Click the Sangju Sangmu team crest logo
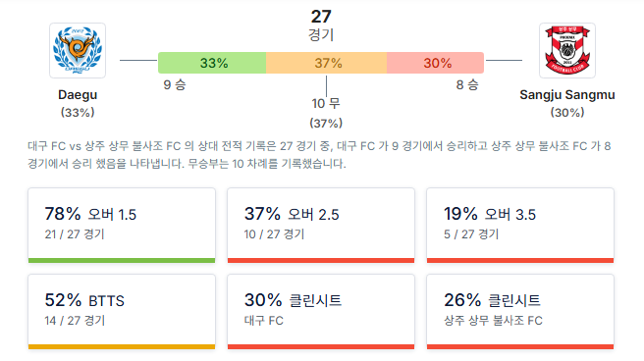The width and height of the screenshot is (644, 361). click(567, 50)
